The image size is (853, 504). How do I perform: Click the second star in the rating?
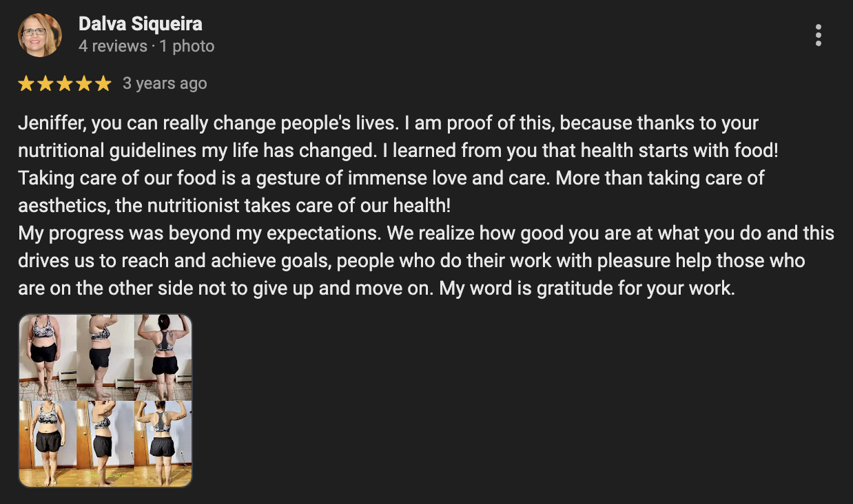tap(45, 84)
